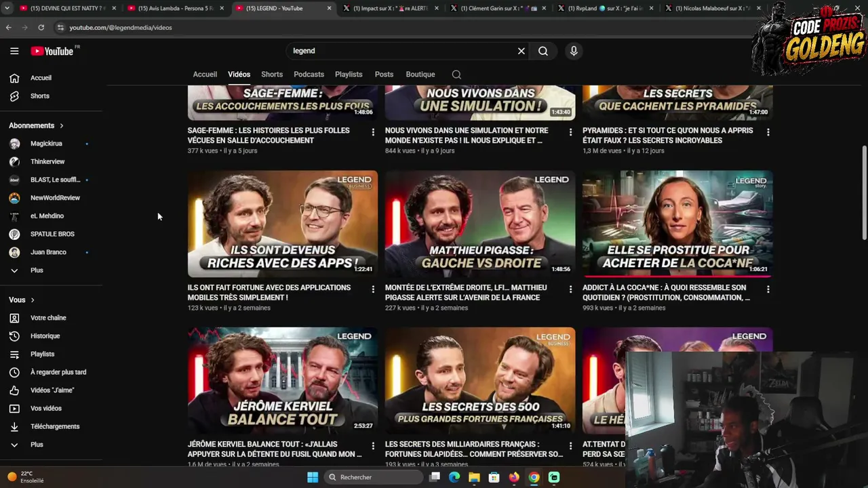Clear the 'legend' search text with X
Viewport: 868px width, 488px height.
click(521, 51)
